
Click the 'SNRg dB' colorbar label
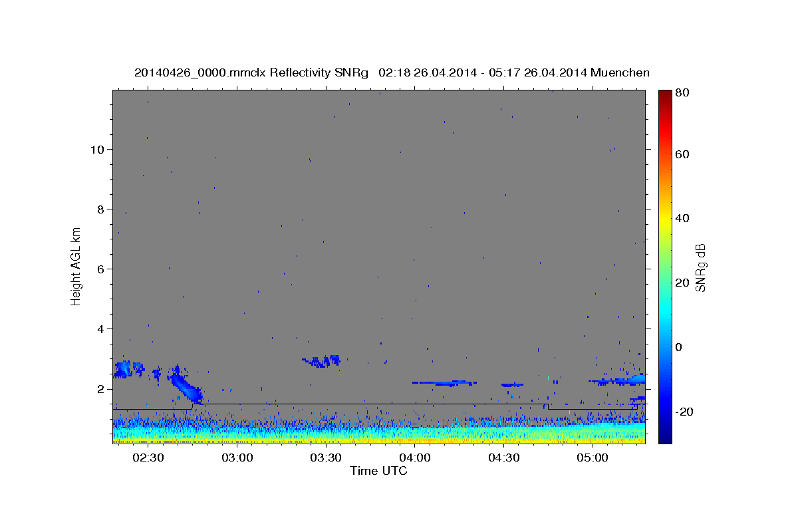click(701, 267)
